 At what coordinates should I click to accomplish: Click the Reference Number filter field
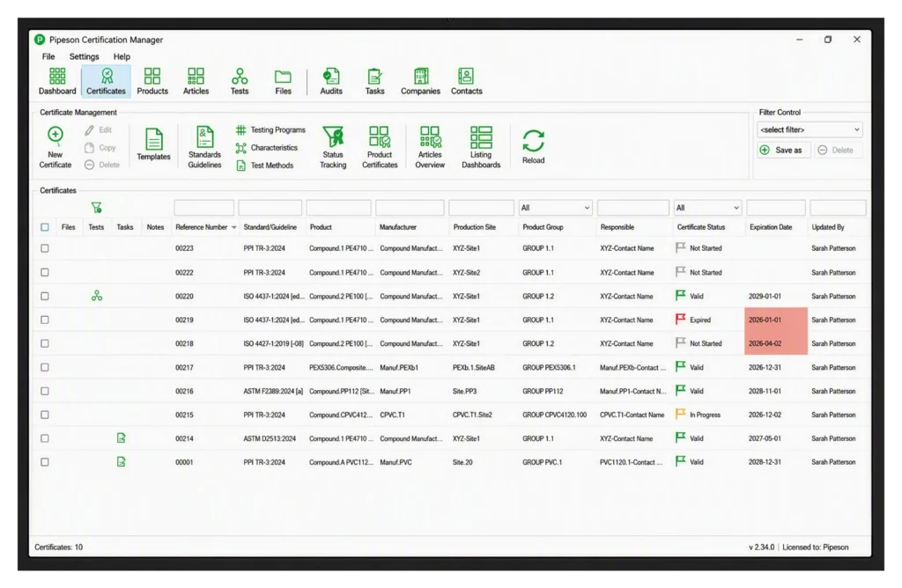click(203, 208)
